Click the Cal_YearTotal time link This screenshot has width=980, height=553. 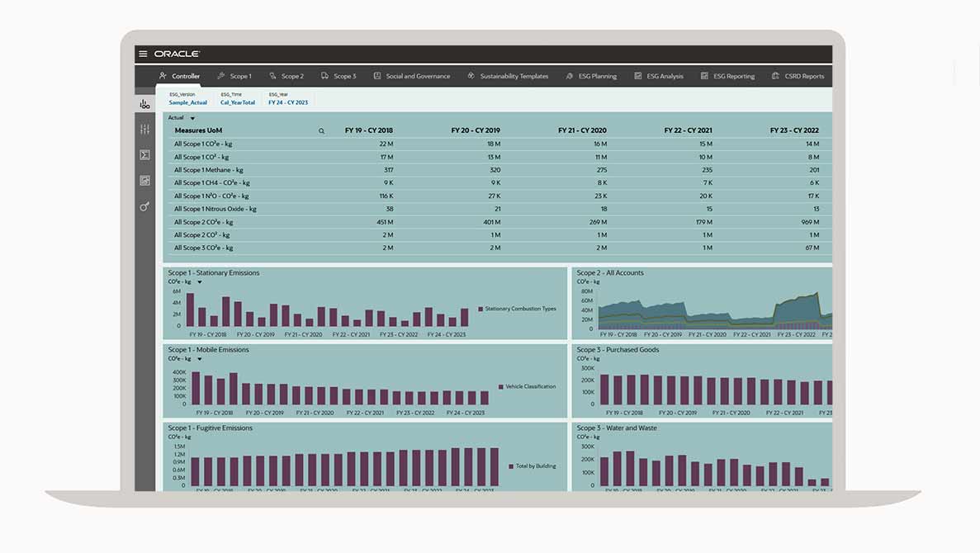coord(237,102)
